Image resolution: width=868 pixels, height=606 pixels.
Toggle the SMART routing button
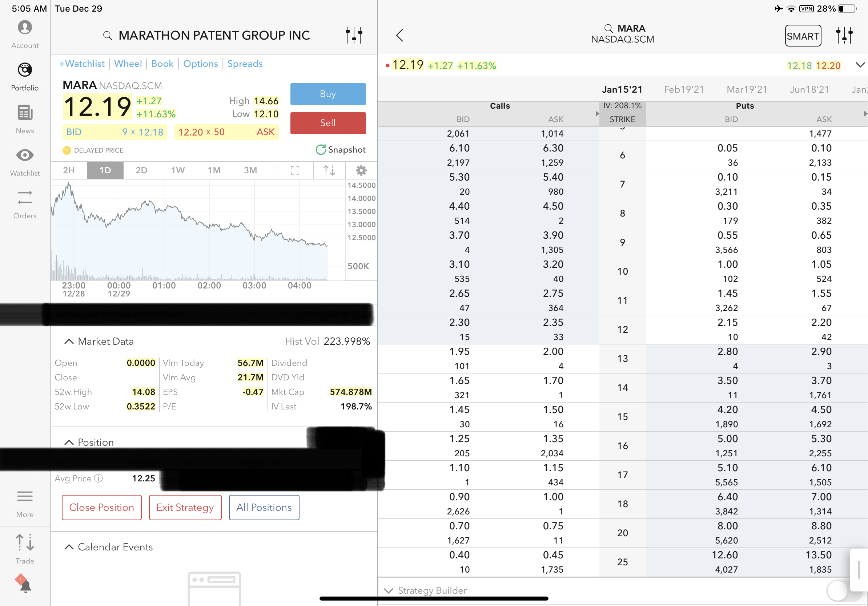point(803,36)
